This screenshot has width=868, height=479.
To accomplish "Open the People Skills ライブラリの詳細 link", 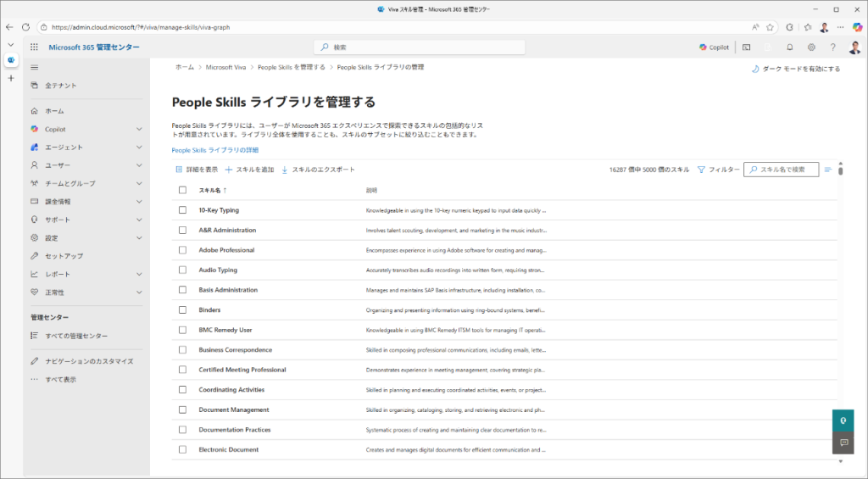I will point(214,150).
